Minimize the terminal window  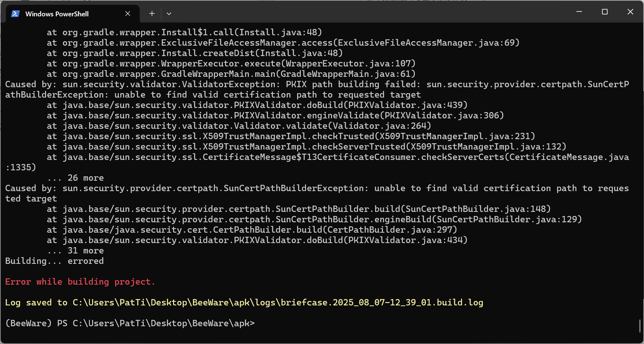pyautogui.click(x=579, y=12)
